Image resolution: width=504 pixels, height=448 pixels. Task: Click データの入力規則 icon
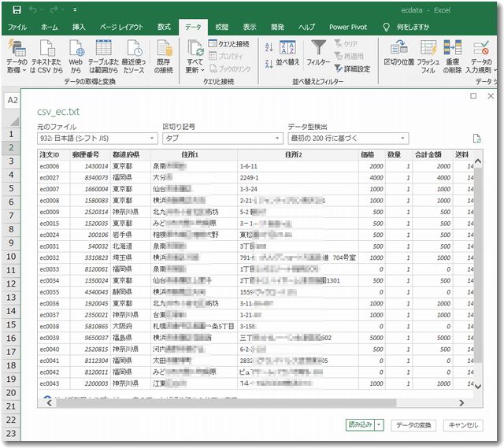pos(481,47)
